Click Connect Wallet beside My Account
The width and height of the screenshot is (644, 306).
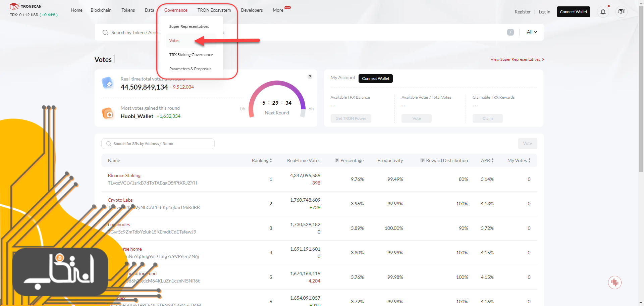coord(376,79)
